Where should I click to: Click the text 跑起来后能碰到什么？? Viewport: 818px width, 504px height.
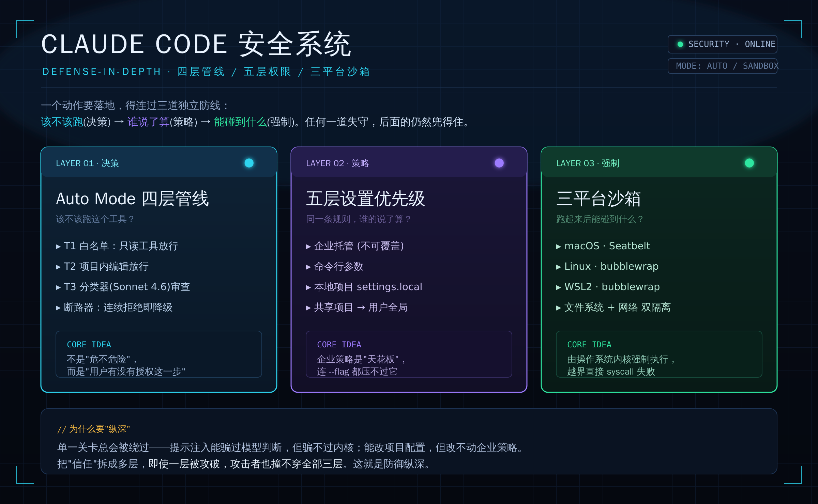[600, 219]
